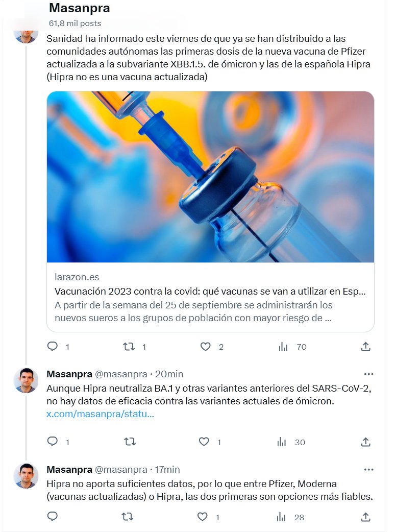Viewport: 395px width, 532px height.
Task: Open Masanpra avatar on 20min post
Action: 26,380
